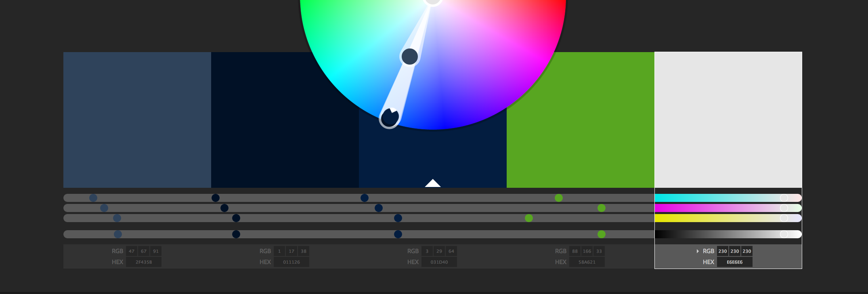Viewport: 868px width, 294px height.
Task: Click the black-to-white brightness slider handle
Action: 784,234
